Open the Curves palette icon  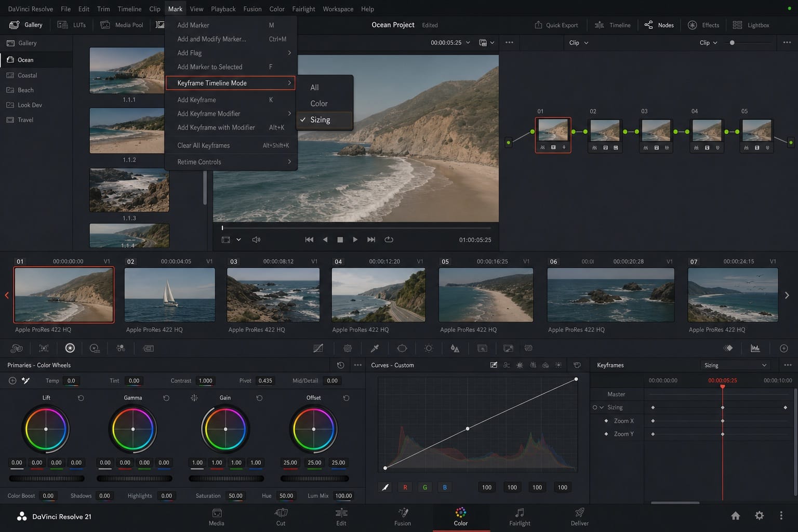tap(318, 348)
